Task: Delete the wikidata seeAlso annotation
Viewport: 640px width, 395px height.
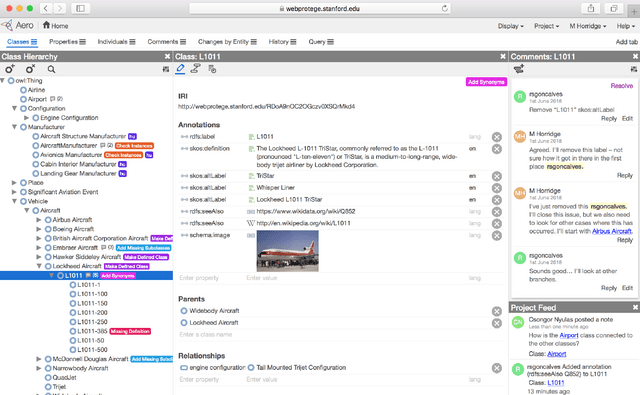Action: click(497, 212)
